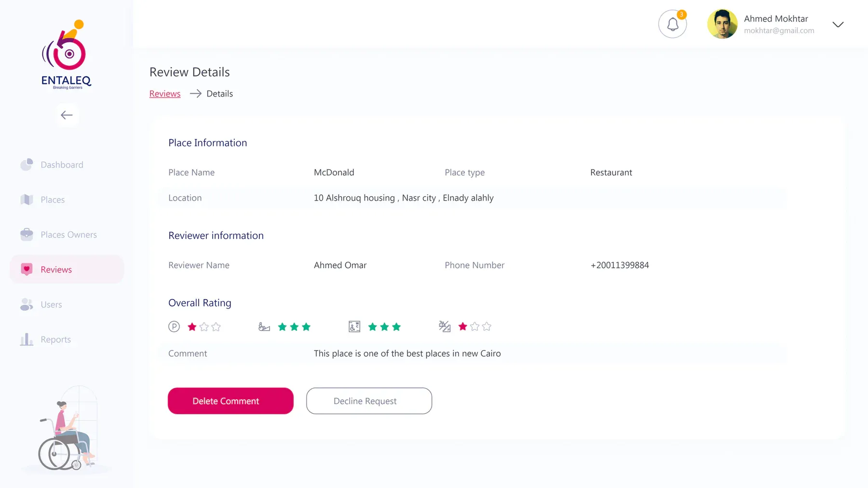Click the wheelchair ramp rating icon

264,326
